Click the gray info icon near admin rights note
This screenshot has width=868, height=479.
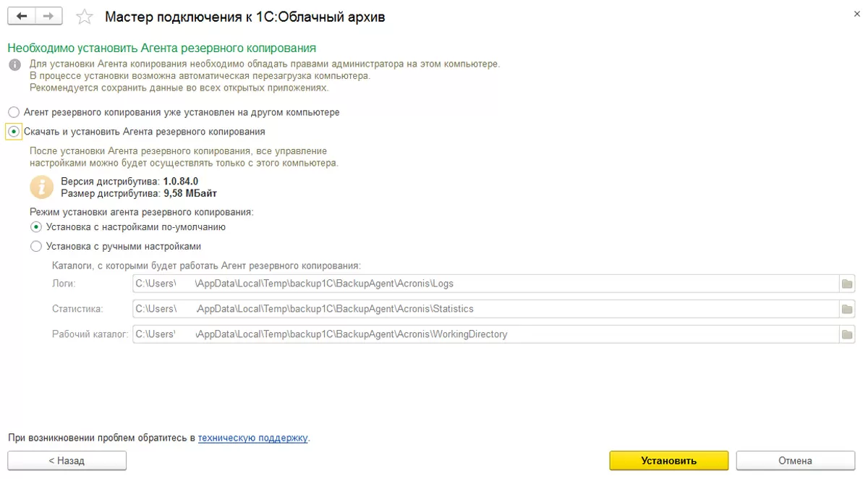[x=14, y=64]
